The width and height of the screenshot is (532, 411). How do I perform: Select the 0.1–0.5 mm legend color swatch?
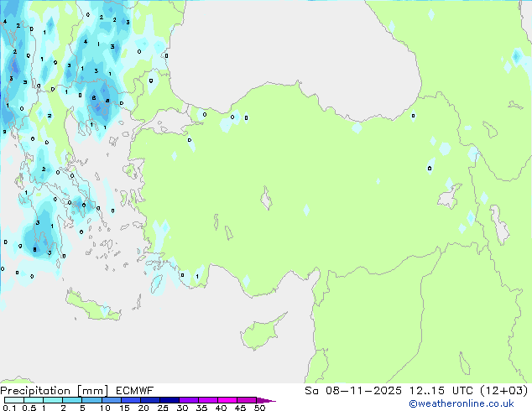14,400
